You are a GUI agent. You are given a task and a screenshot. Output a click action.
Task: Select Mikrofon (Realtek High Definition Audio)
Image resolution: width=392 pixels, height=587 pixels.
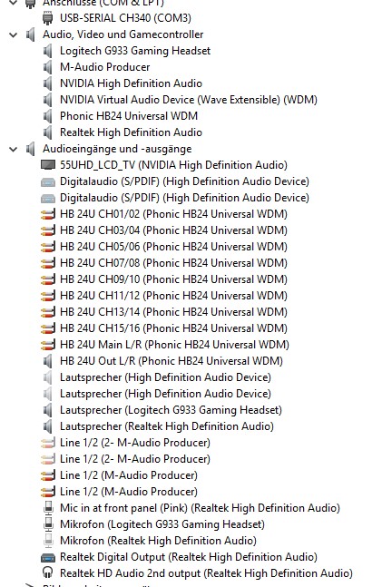click(x=158, y=541)
